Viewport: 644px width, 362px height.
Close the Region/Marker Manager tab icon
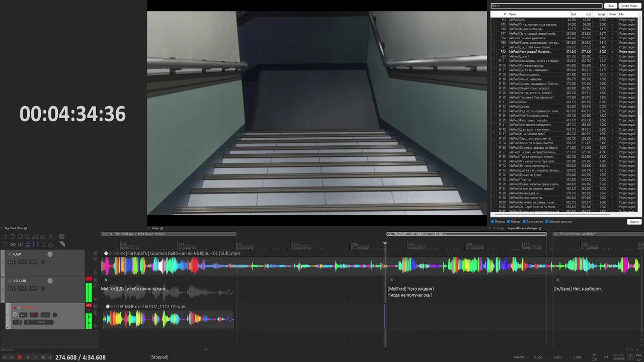pyautogui.click(x=540, y=228)
